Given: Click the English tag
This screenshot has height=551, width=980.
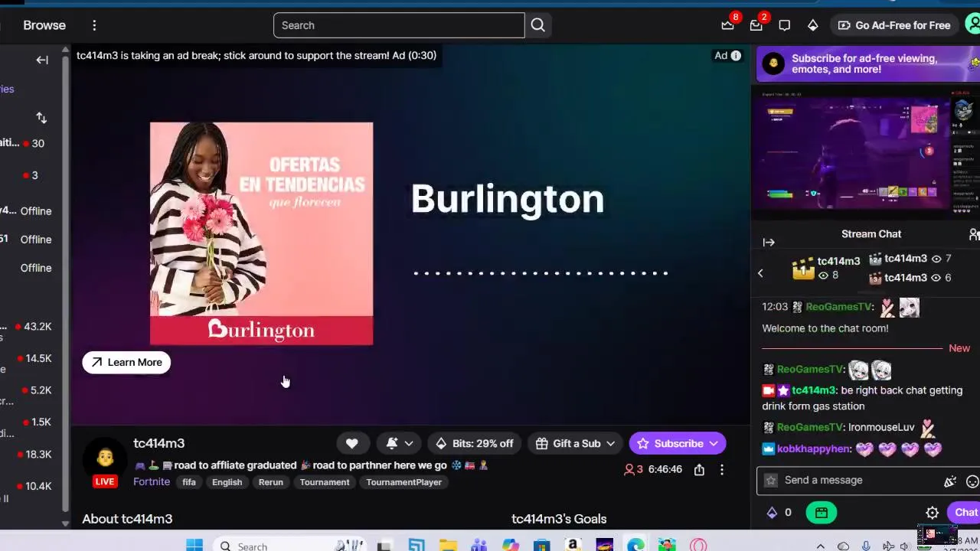Looking at the screenshot, I should point(227,482).
